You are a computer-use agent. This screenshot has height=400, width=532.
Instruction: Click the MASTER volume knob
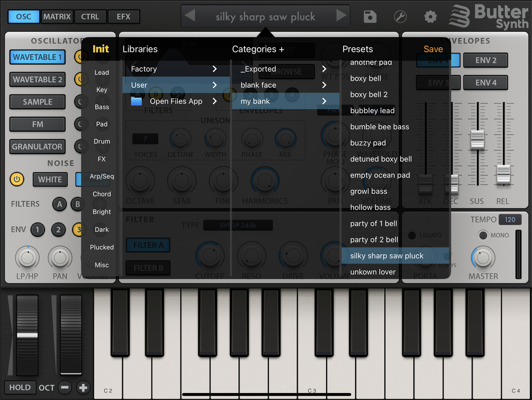483,257
